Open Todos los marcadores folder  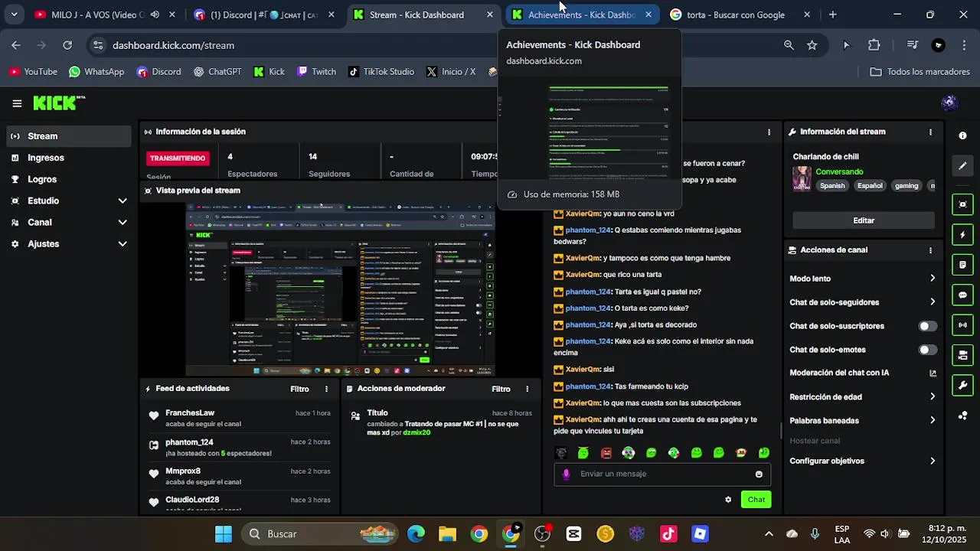pyautogui.click(x=920, y=72)
